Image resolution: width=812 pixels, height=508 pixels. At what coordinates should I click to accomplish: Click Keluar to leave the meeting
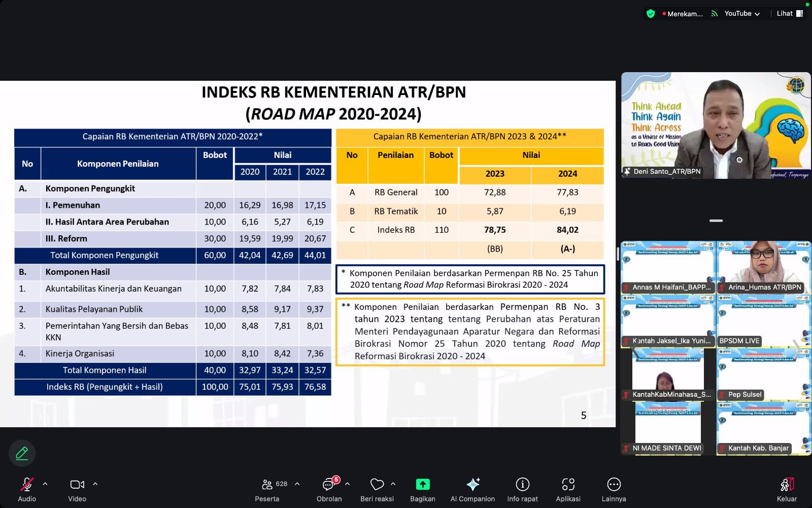tap(786, 484)
